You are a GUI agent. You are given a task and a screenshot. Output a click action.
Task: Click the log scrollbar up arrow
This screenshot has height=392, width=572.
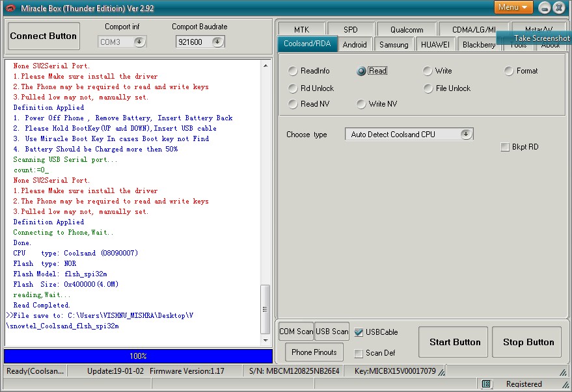pyautogui.click(x=266, y=66)
